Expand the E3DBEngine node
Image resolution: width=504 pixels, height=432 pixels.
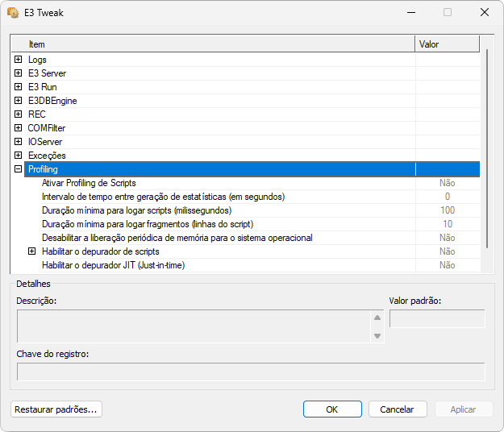[18, 101]
